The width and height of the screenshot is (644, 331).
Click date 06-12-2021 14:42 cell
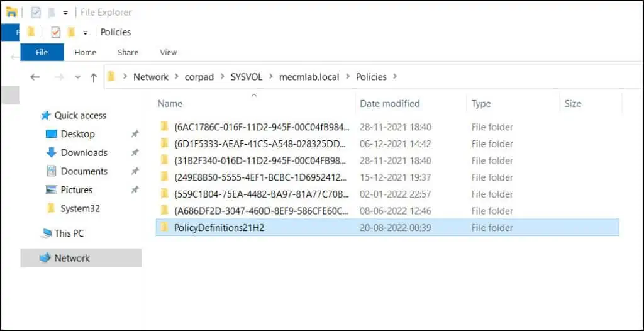[396, 144]
